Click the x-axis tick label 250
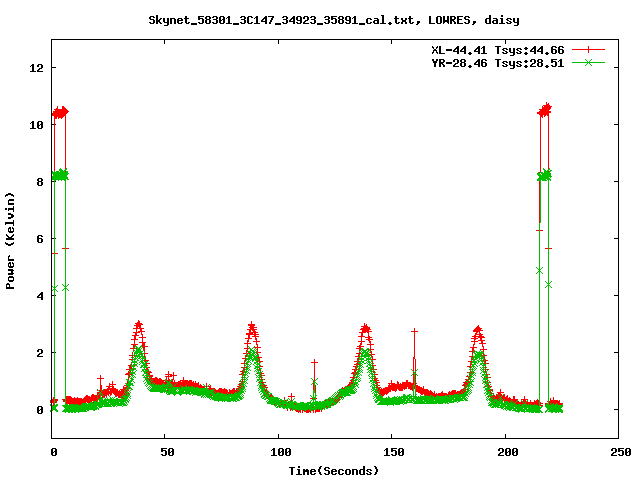Screen dimensions: 640x480 coord(621,452)
